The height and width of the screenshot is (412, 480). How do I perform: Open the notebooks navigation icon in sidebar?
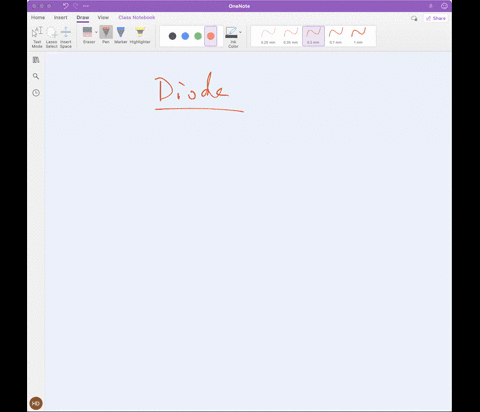point(36,60)
